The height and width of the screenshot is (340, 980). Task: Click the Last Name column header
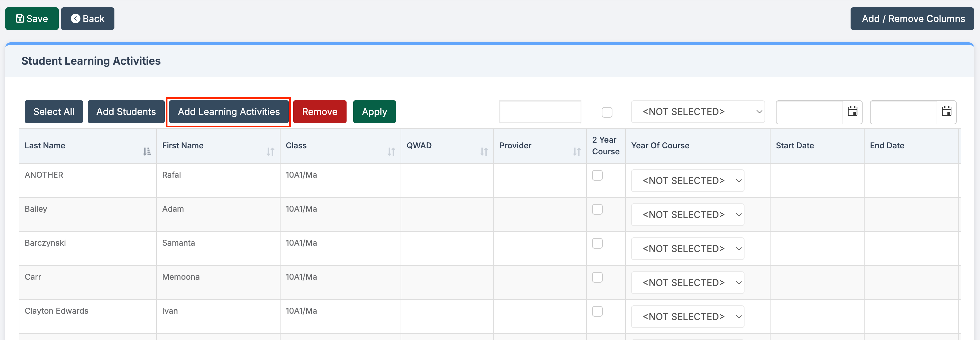click(88, 146)
